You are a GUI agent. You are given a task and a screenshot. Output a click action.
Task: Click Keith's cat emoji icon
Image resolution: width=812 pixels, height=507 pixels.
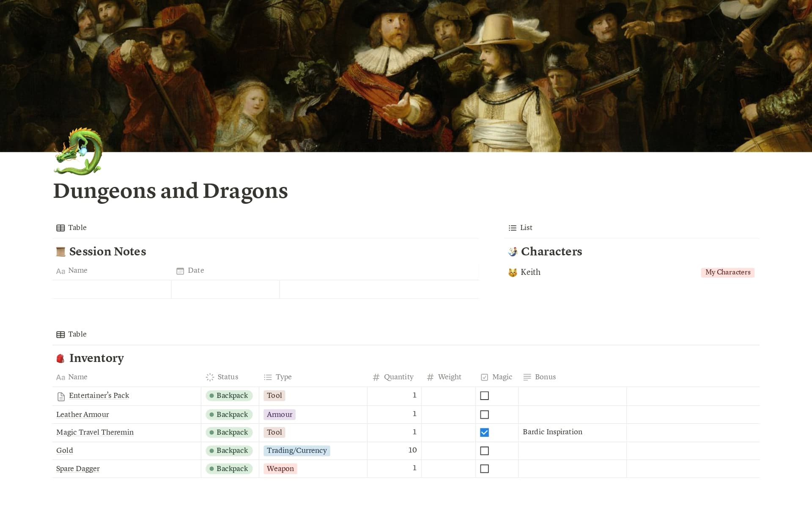[x=513, y=273]
